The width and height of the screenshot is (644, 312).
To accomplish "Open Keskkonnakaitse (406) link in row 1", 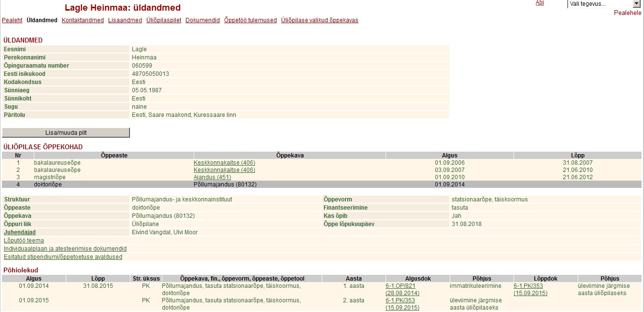I will pos(224,163).
